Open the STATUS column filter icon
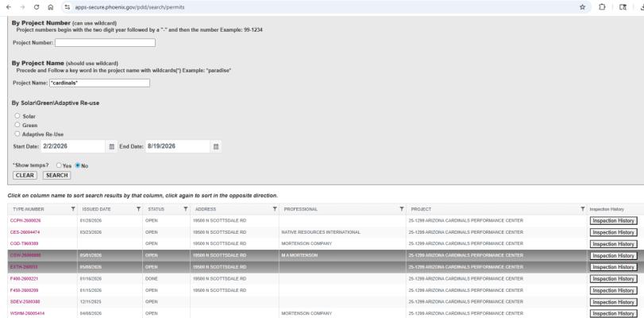This screenshot has height=318, width=644. pos(186,209)
